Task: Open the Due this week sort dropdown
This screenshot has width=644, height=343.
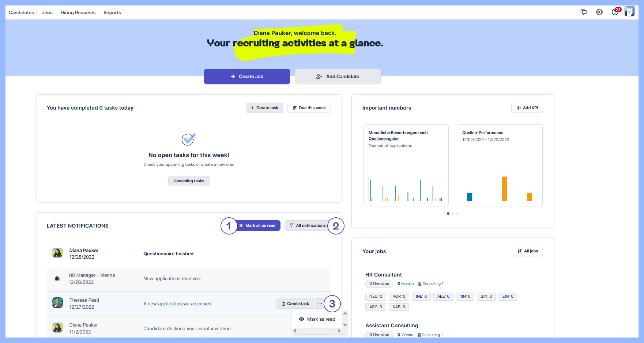Action: 309,108
